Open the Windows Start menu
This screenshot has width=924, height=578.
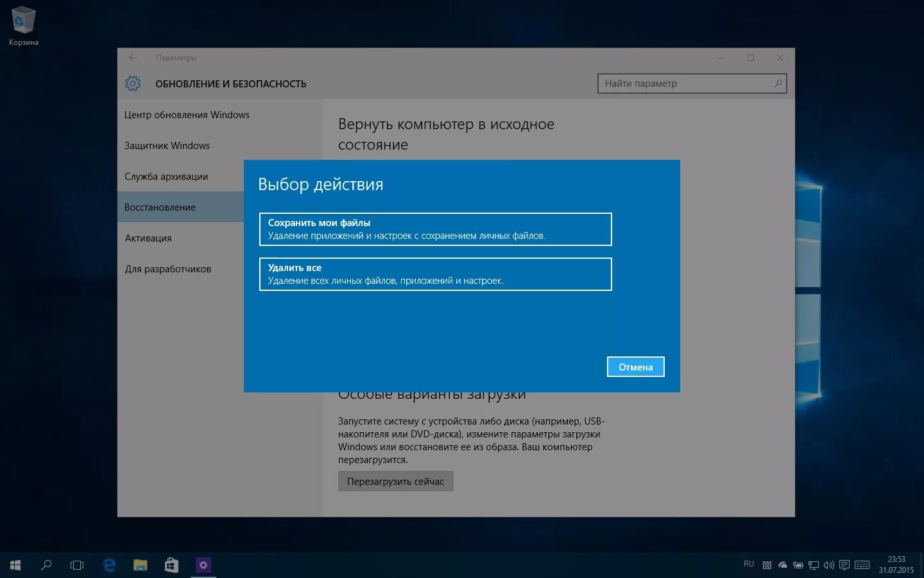click(15, 565)
